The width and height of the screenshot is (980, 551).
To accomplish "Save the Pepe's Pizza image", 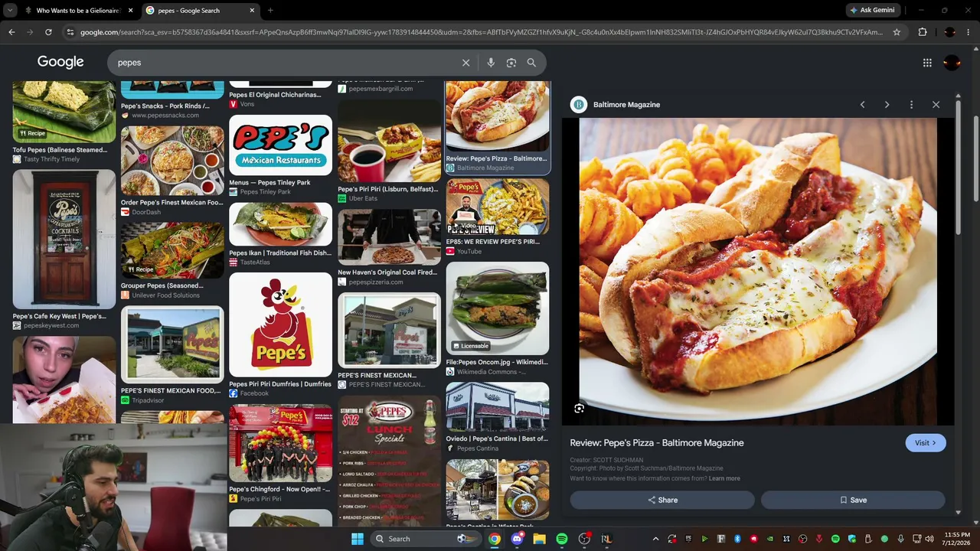I will tap(853, 500).
